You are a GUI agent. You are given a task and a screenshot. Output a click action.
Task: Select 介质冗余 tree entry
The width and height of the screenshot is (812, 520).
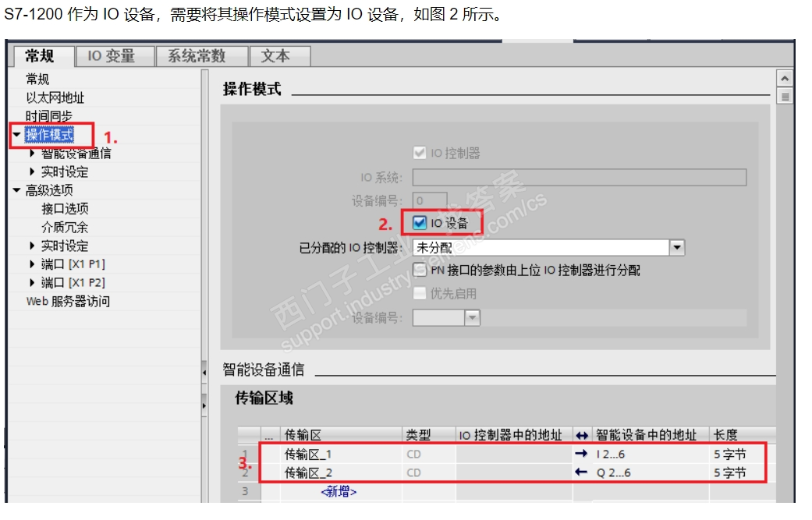coord(65,227)
